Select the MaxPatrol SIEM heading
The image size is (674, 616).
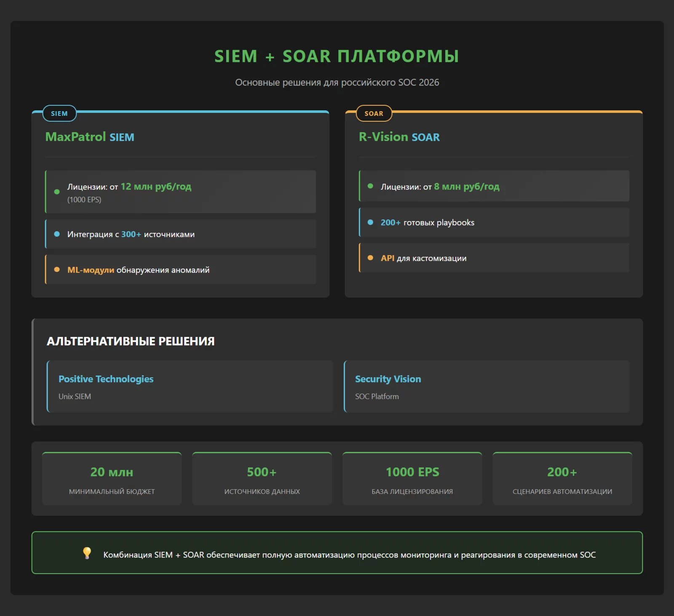(x=90, y=137)
